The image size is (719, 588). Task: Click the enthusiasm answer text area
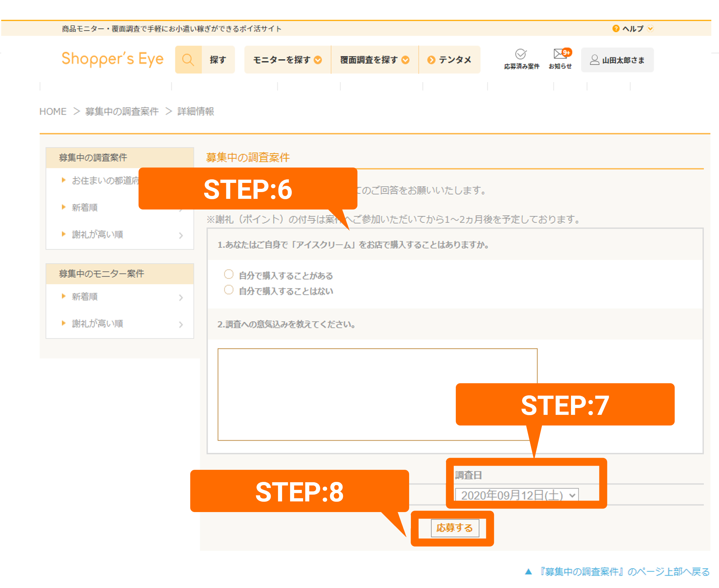(x=377, y=394)
